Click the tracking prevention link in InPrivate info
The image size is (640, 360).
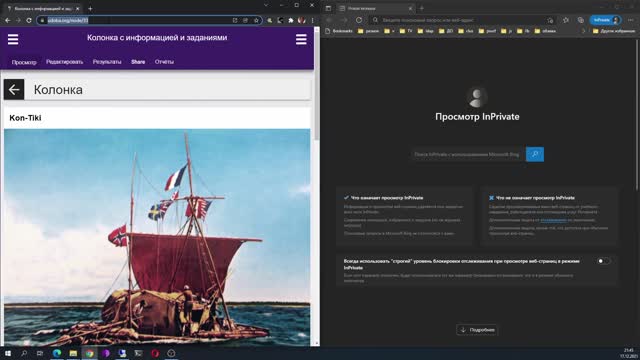(553, 220)
